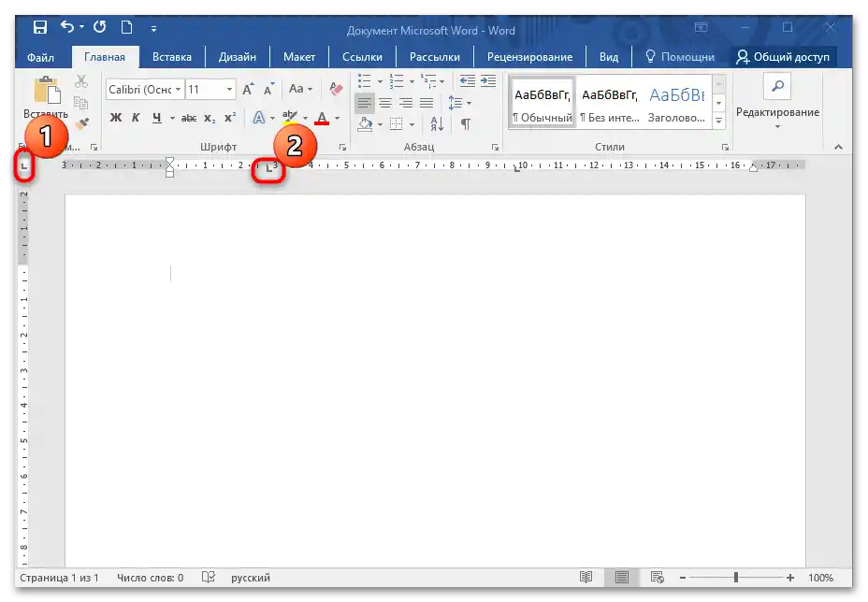868x602 pixels.
Task: Open the Рассылки tab
Action: pos(435,57)
